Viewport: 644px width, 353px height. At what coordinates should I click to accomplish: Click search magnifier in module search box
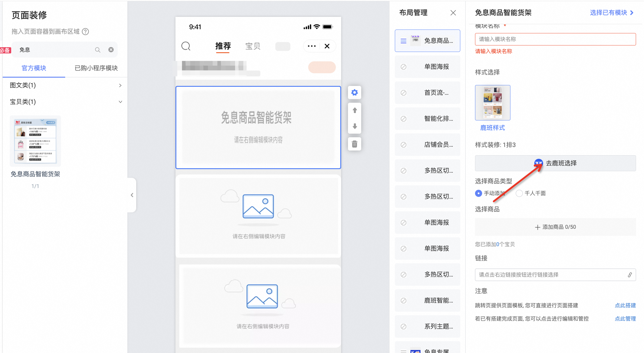98,50
